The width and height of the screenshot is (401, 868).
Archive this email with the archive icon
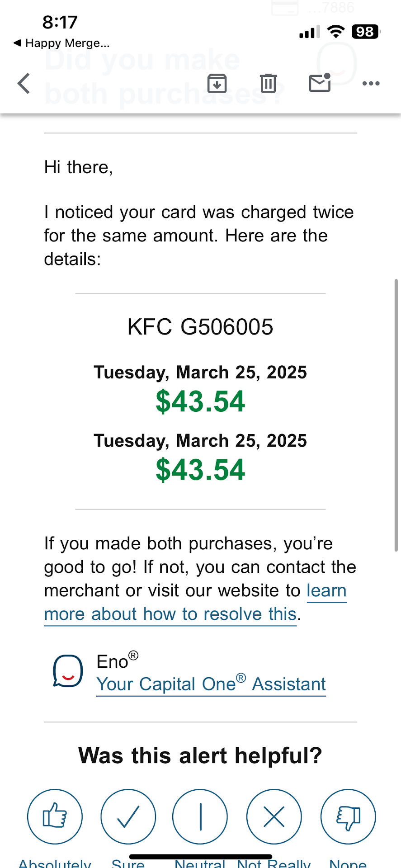click(x=217, y=84)
